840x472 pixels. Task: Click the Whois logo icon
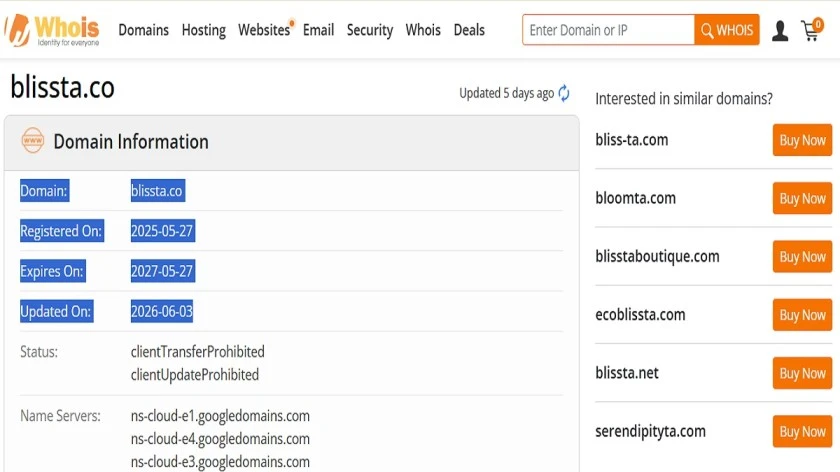[x=52, y=30]
